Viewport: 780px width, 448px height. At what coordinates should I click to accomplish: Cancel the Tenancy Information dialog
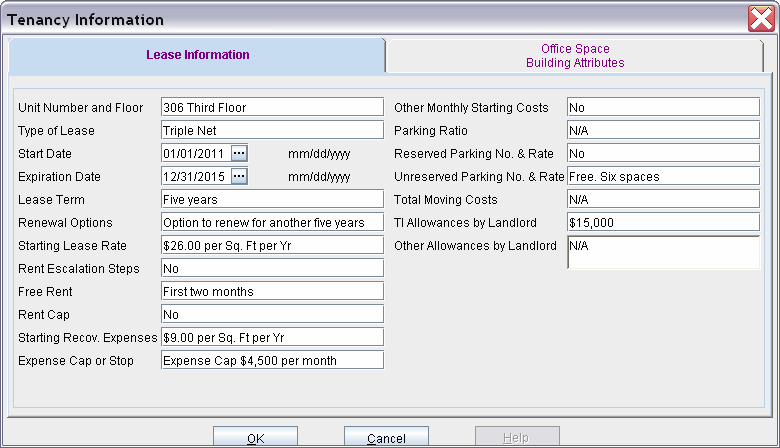point(387,438)
